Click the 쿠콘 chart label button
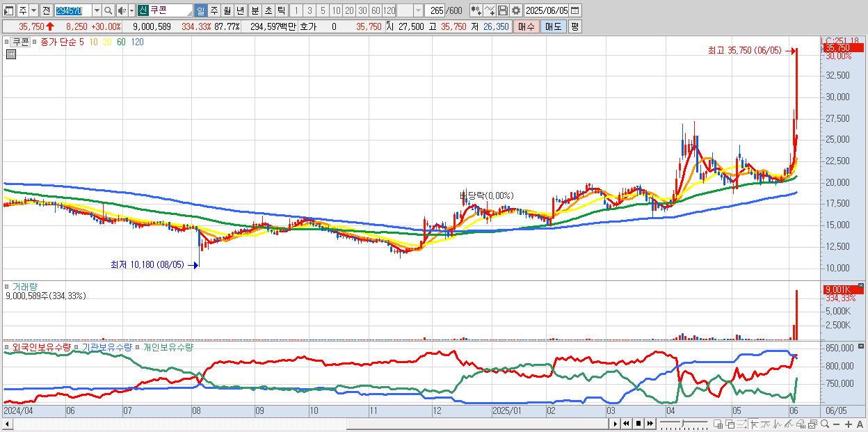 [x=21, y=42]
